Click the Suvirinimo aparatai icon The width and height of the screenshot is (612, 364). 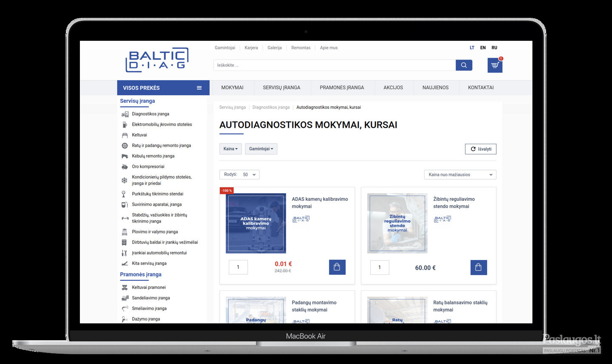[125, 205]
